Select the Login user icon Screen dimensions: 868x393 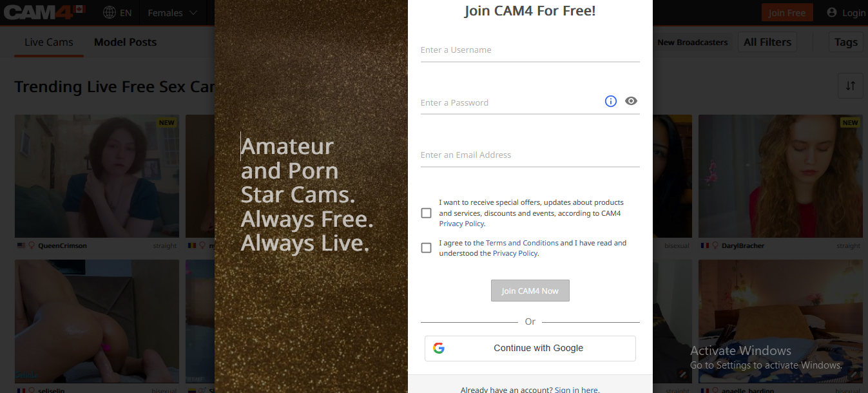coord(831,12)
